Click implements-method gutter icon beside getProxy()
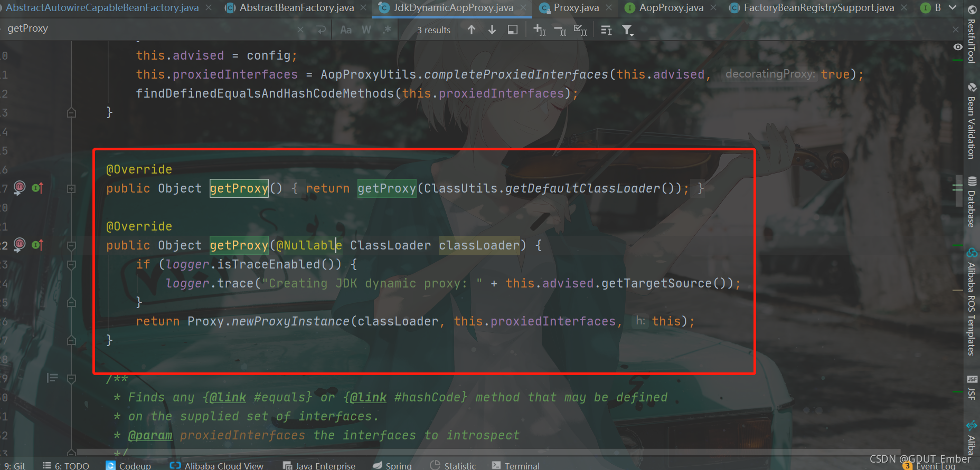 tap(37, 188)
